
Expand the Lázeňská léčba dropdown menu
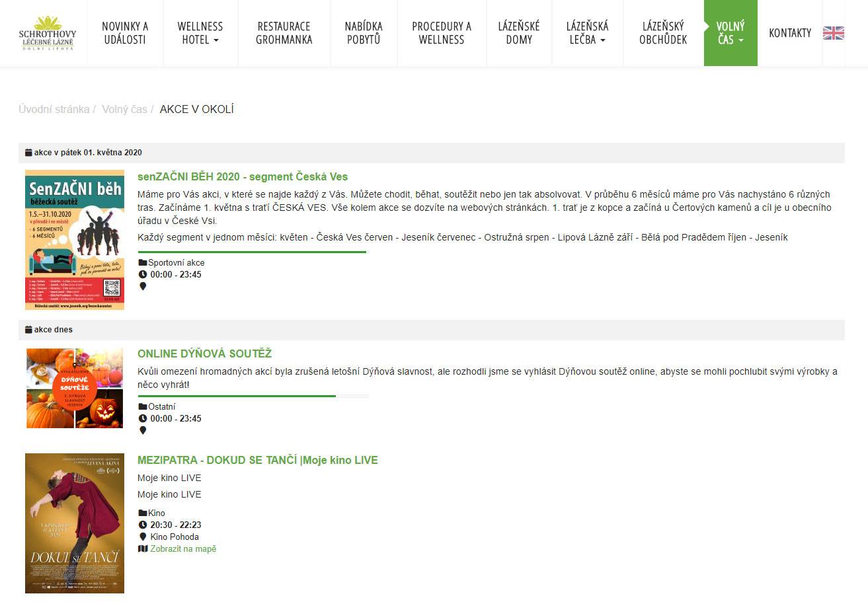coord(587,33)
